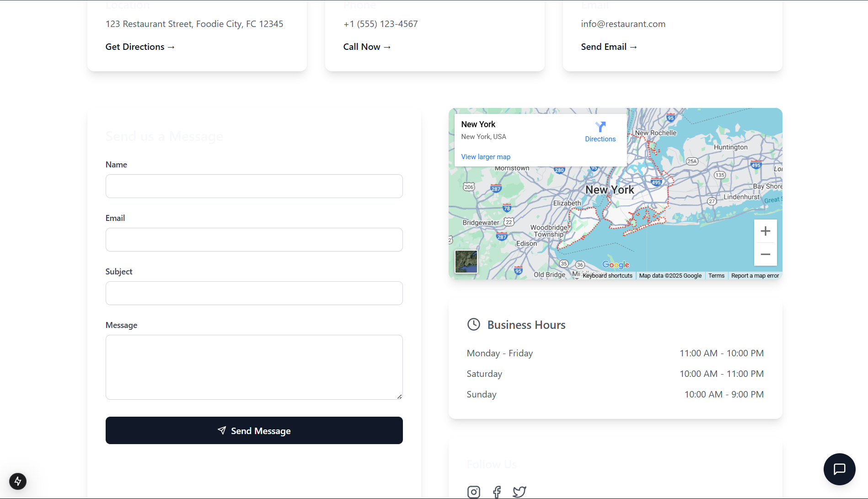Screen dimensions: 868x499
Task: Open map Terms link
Action: (716, 275)
